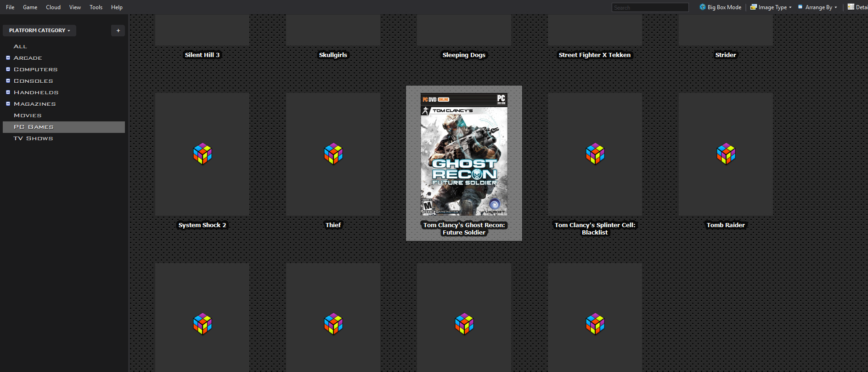Click the Arrange By icon
Viewport: 868px width, 372px height.
pyautogui.click(x=800, y=7)
